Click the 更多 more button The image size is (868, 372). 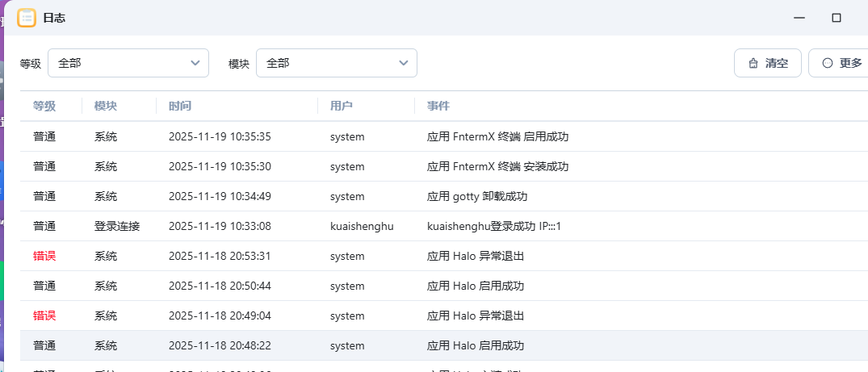841,63
